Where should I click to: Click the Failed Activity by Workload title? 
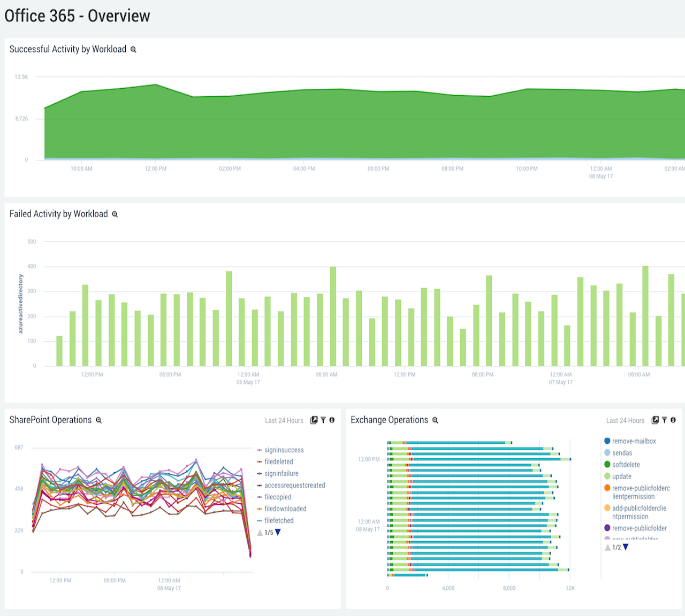[x=58, y=214]
